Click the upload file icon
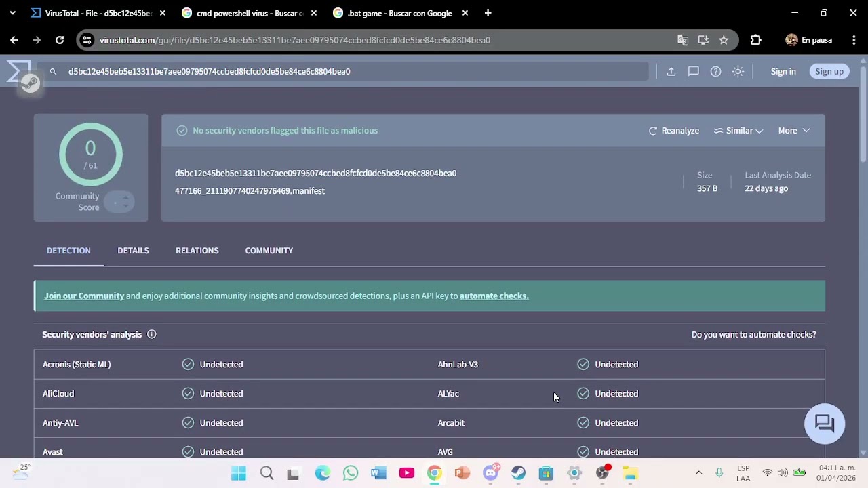 click(671, 71)
